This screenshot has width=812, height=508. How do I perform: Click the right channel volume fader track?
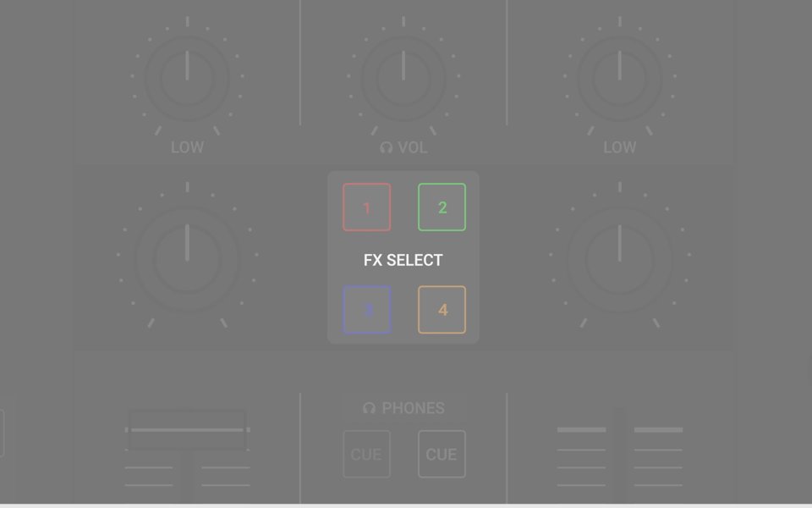click(619, 456)
